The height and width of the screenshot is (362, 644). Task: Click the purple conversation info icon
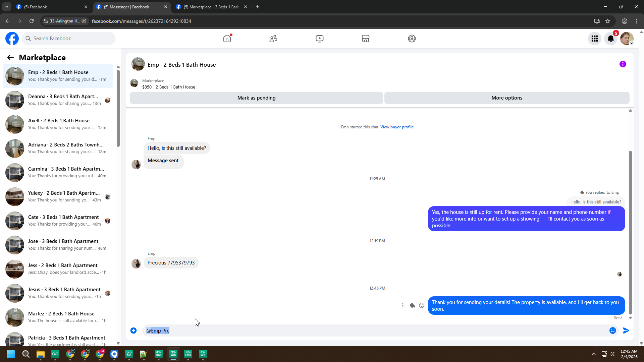623,64
